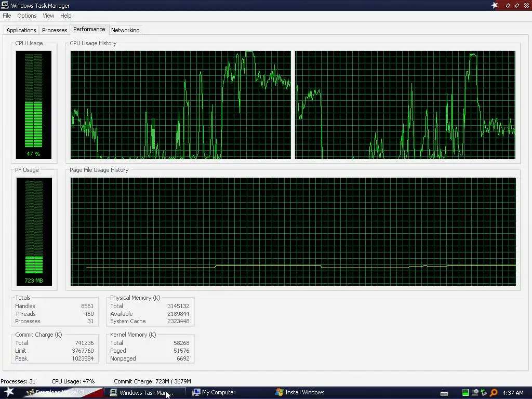Click the 'Page File Usage History' label
The height and width of the screenshot is (399, 532).
99,170
